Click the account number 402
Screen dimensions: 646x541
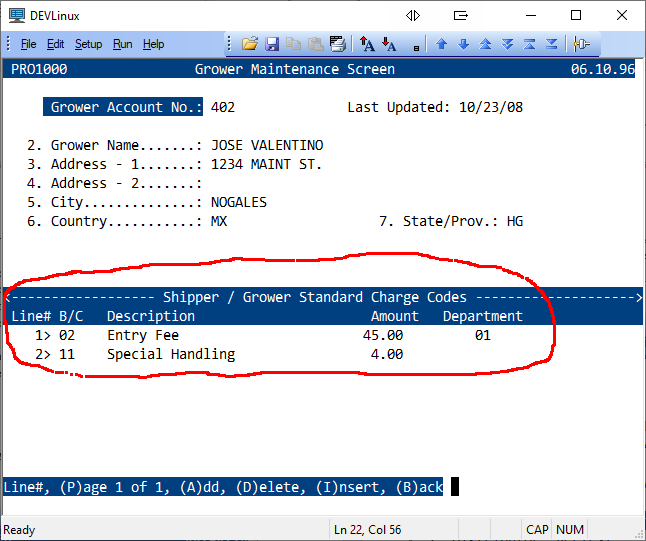[223, 107]
